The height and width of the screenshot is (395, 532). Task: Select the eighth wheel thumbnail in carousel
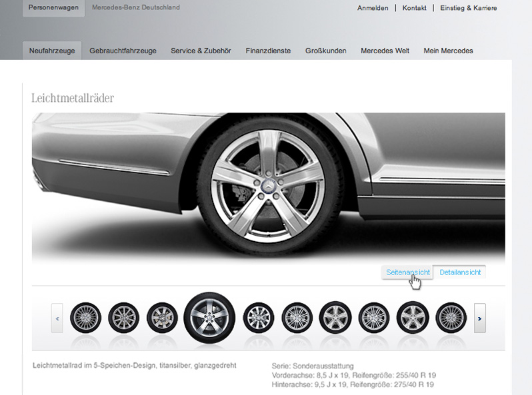374,318
